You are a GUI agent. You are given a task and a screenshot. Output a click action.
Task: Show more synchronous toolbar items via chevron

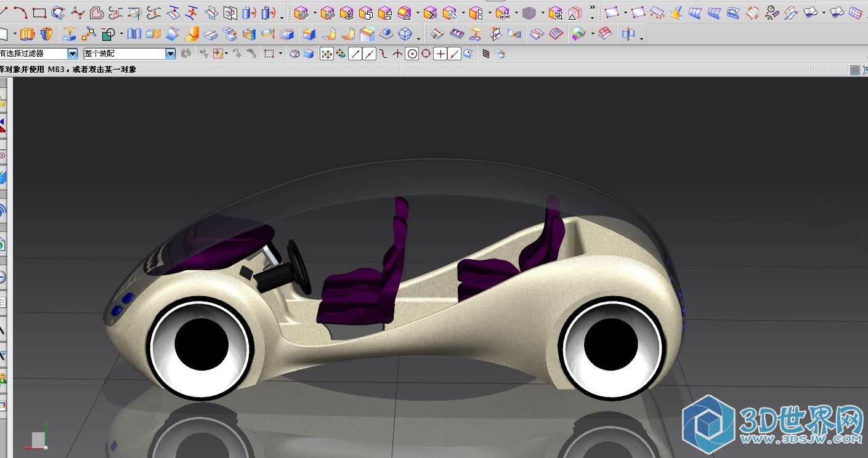tap(593, 7)
